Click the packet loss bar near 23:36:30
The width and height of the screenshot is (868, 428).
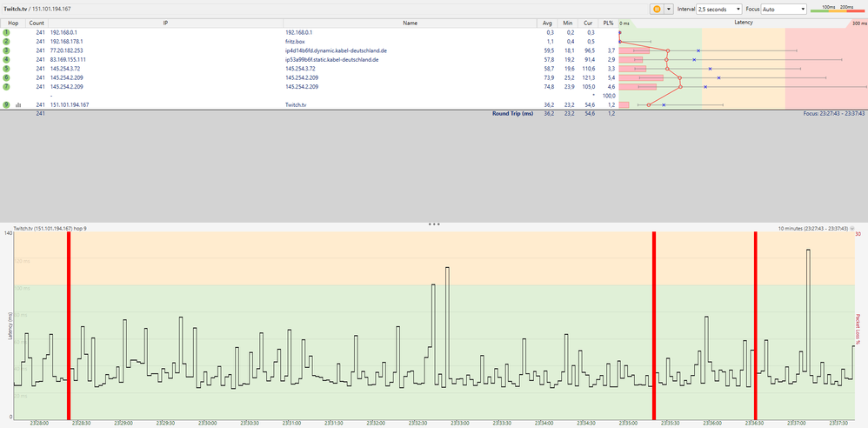pyautogui.click(x=755, y=325)
